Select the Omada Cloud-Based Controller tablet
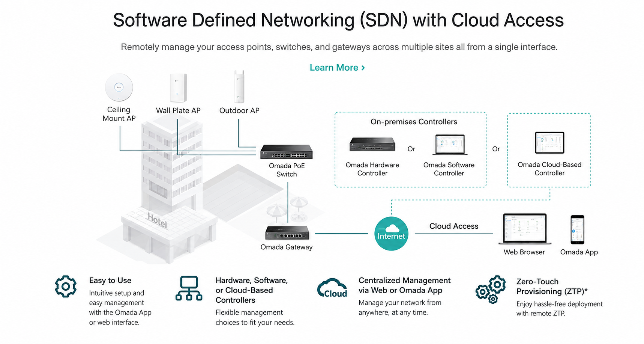This screenshot has width=644, height=344. tap(549, 143)
